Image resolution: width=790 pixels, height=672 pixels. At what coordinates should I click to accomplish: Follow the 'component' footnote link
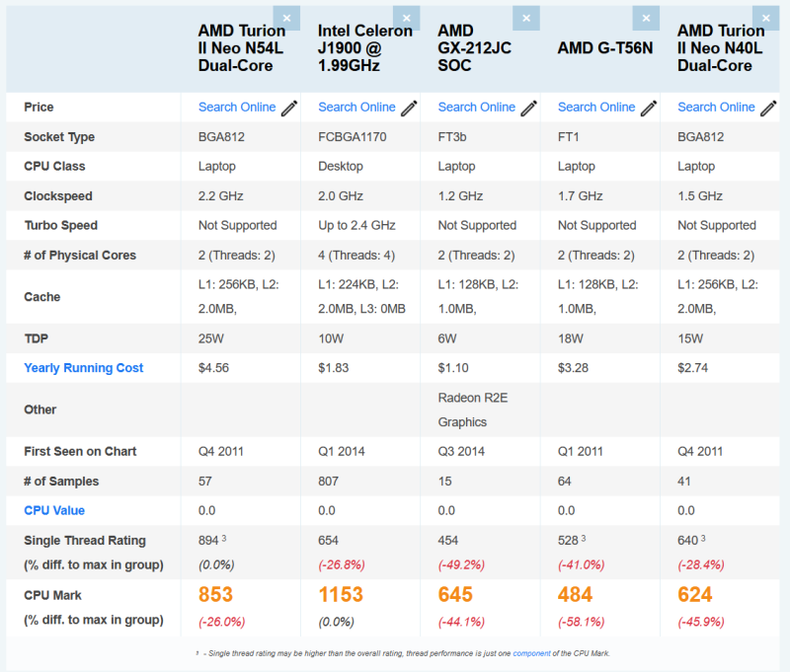[531, 653]
